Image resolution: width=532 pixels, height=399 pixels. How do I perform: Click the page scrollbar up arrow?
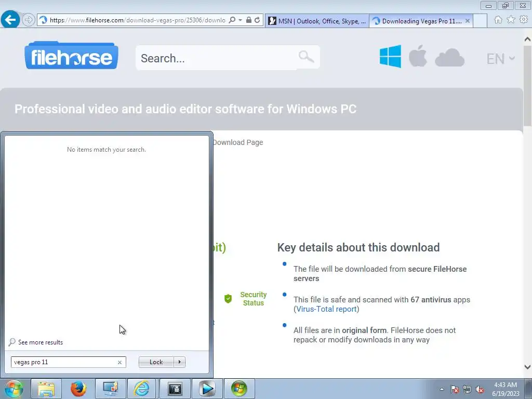(528, 39)
